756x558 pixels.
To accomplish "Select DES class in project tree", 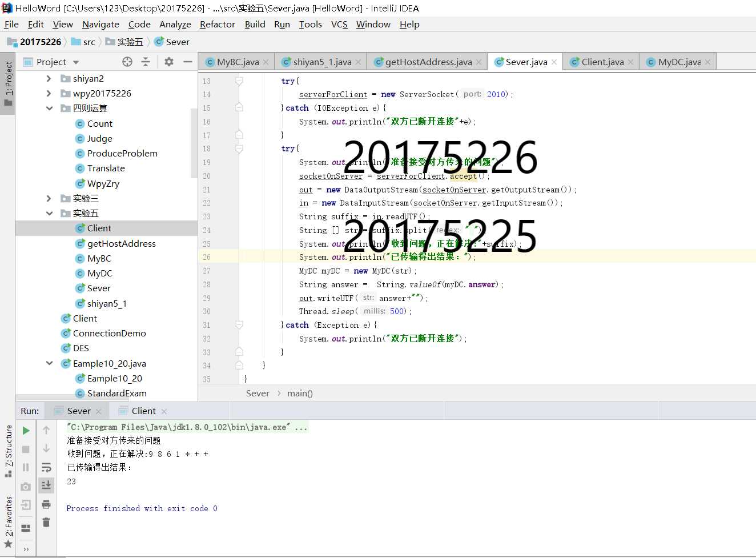I will tap(81, 348).
